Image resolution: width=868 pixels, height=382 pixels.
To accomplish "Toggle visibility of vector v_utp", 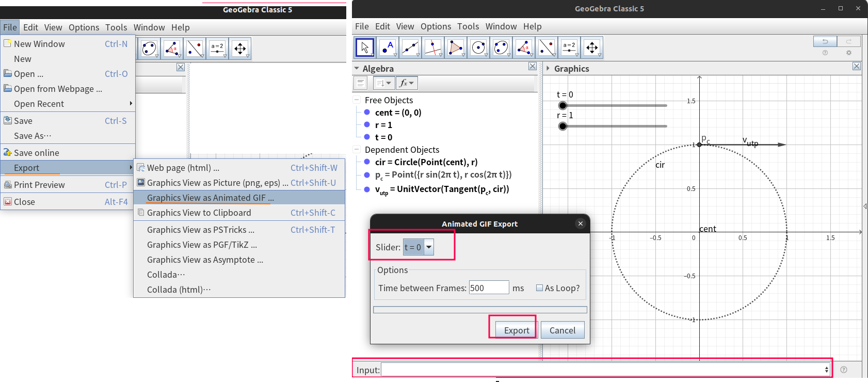I will pyautogui.click(x=367, y=189).
